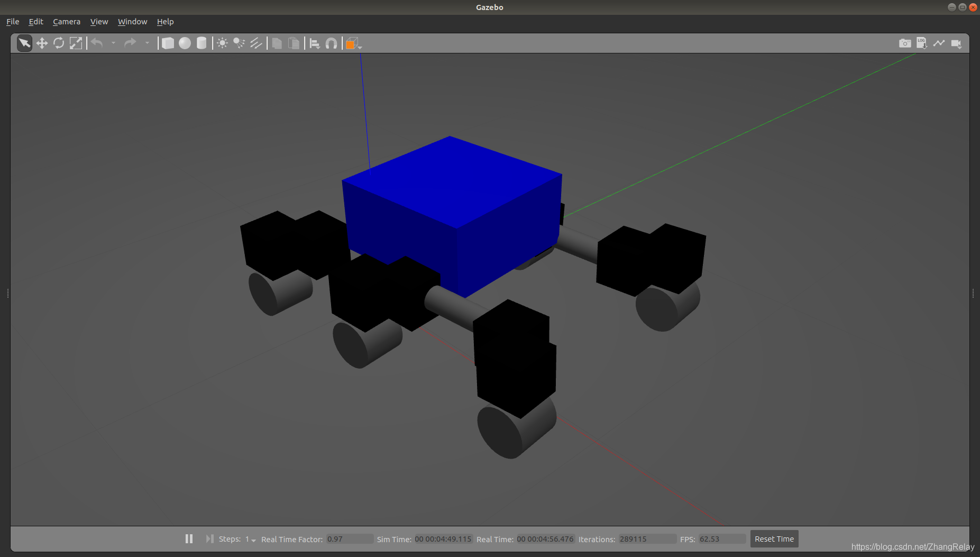The height and width of the screenshot is (557, 980).
Task: Insert a cylinder shape
Action: pyautogui.click(x=202, y=43)
